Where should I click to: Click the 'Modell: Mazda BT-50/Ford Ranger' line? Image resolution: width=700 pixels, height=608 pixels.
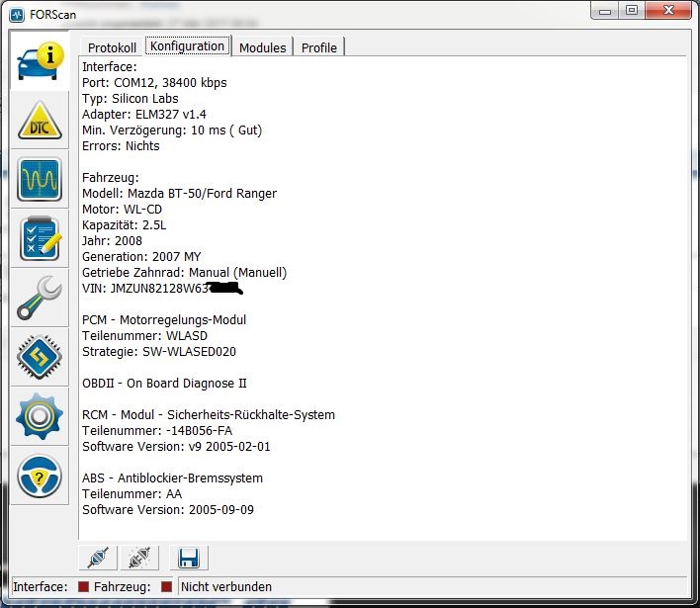tap(180, 194)
